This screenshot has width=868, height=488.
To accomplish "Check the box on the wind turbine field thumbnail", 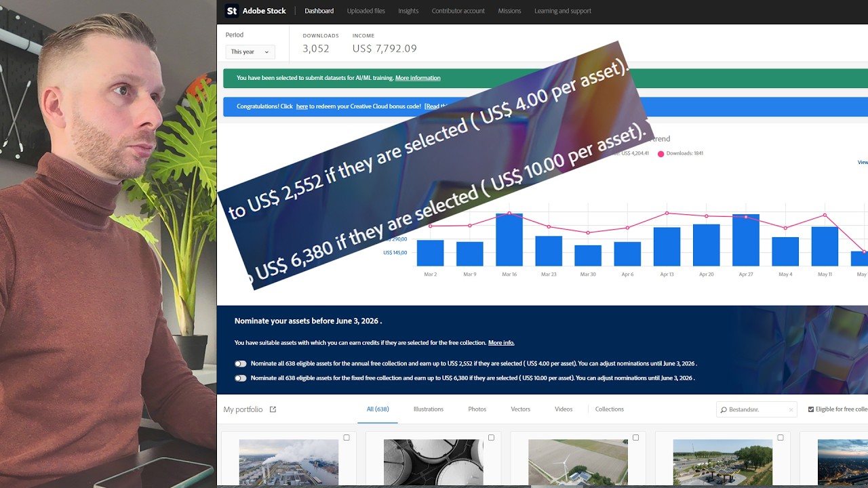I will [x=635, y=438].
